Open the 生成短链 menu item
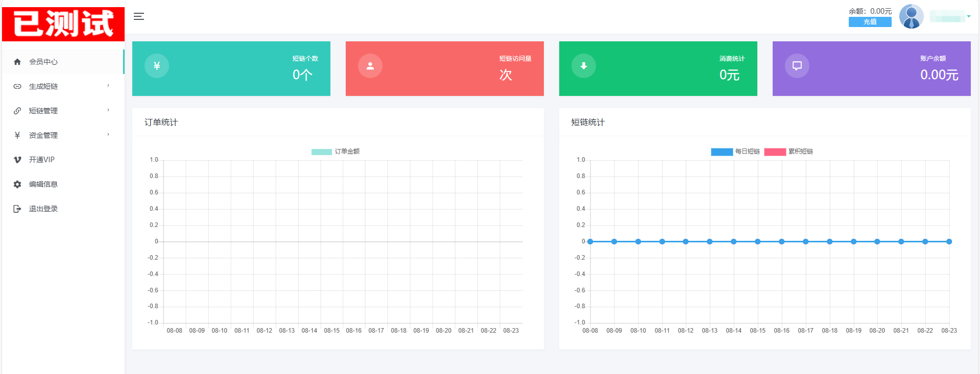 pos(63,86)
